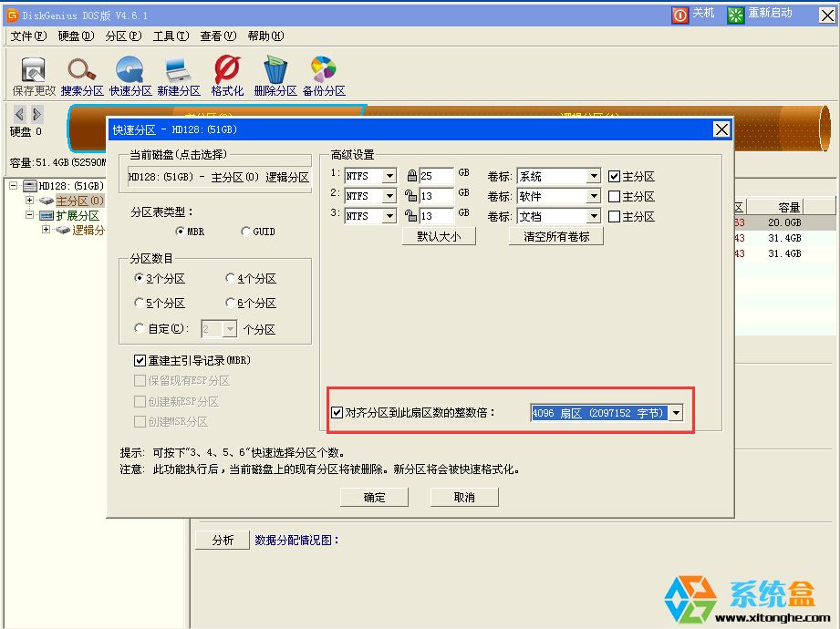Choose the Delete Partition (删除分区) icon
The height and width of the screenshot is (629, 840).
point(275,77)
